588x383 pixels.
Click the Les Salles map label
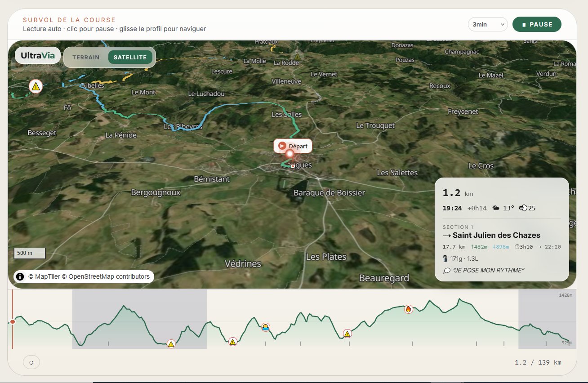287,114
